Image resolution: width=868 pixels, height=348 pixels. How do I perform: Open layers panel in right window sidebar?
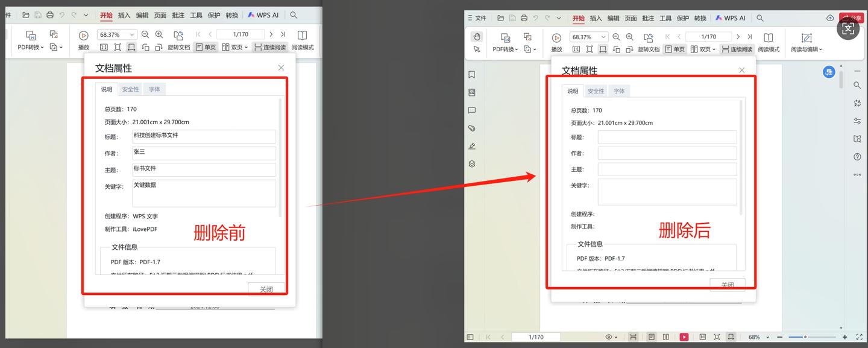(472, 163)
